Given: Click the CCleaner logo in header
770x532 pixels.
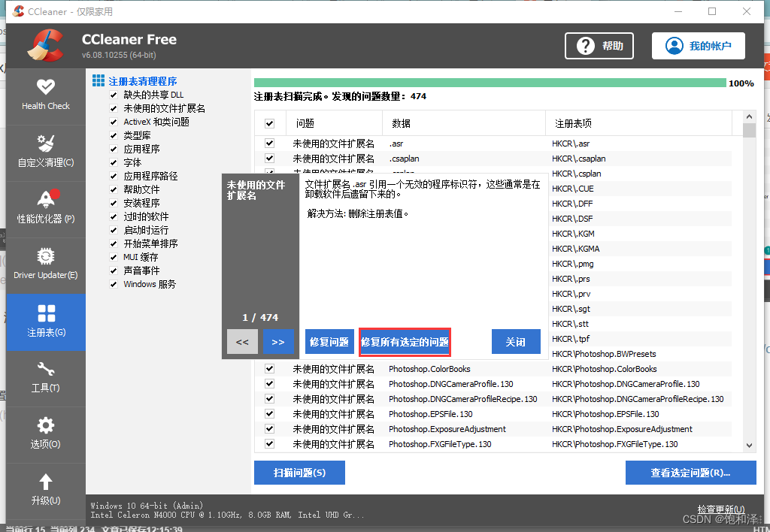Looking at the screenshot, I should 45,46.
